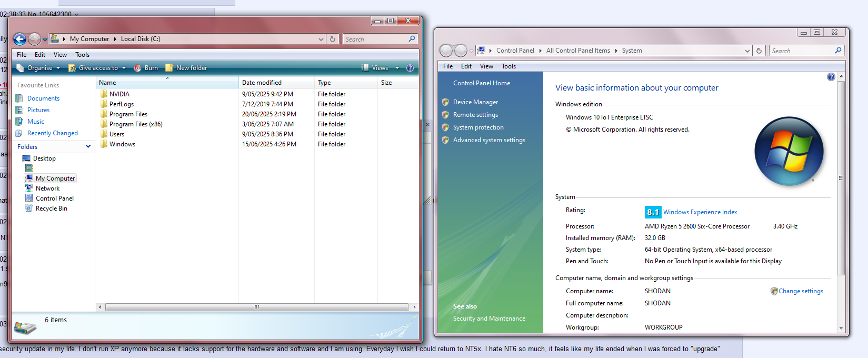Select the PerfLogs folder

(122, 104)
